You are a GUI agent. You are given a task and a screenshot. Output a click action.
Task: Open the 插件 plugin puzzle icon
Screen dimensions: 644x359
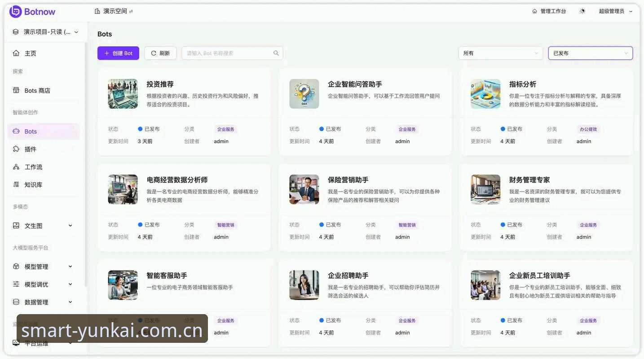(16, 149)
